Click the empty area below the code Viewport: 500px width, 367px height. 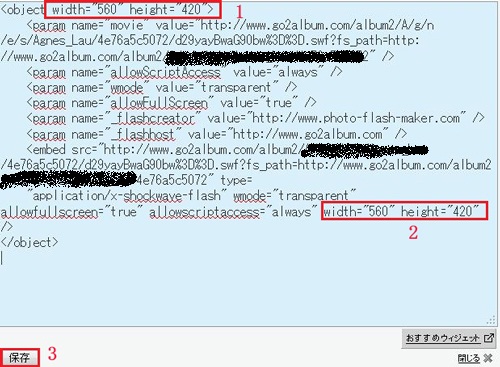click(x=247, y=290)
